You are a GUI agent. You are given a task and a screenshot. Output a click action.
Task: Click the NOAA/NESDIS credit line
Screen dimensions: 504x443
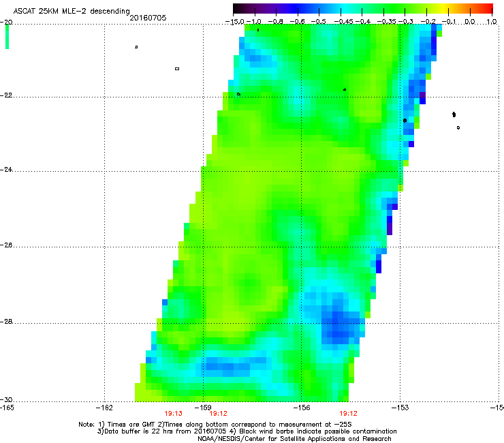[x=294, y=439]
